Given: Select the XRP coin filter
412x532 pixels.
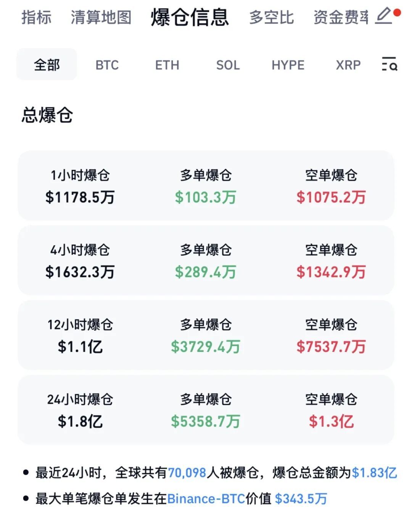Looking at the screenshot, I should coord(348,65).
